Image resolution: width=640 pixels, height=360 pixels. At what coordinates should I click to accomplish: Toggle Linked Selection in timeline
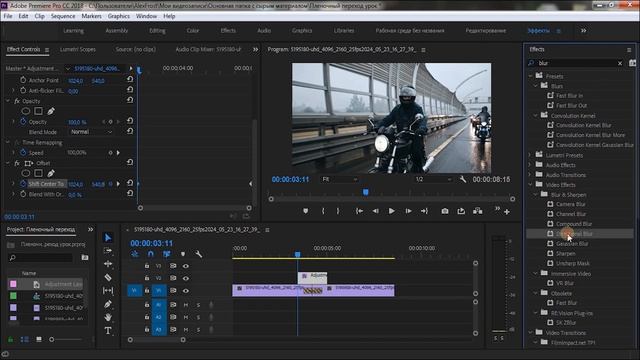167,254
